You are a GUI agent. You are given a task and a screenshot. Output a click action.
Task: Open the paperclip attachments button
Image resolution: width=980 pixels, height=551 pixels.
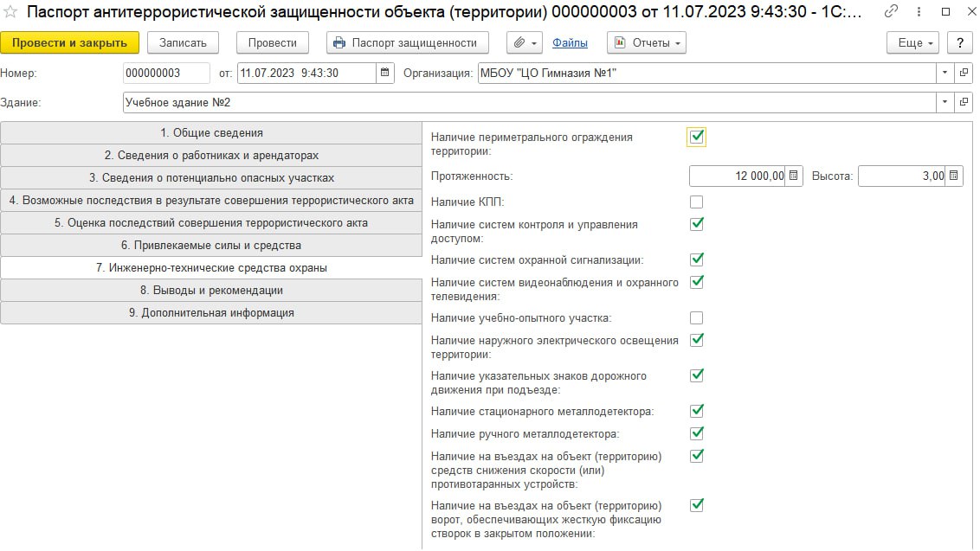(524, 42)
